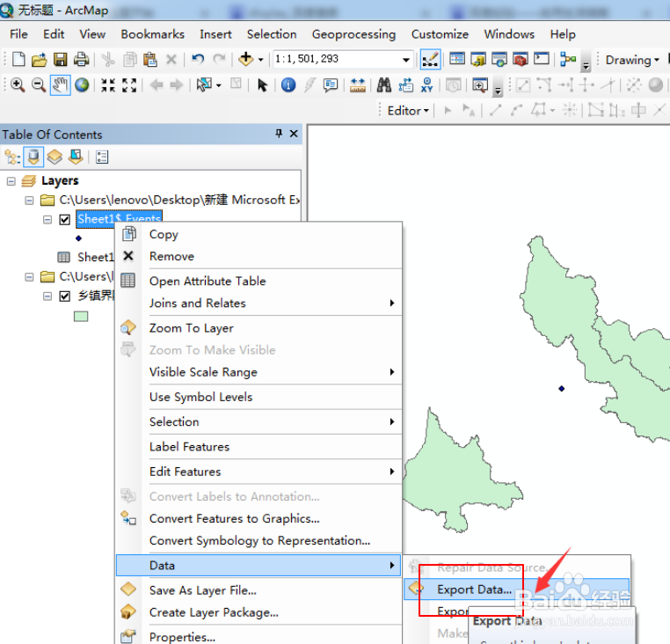Open the ArcToolbox red toolbox icon

[x=520, y=59]
